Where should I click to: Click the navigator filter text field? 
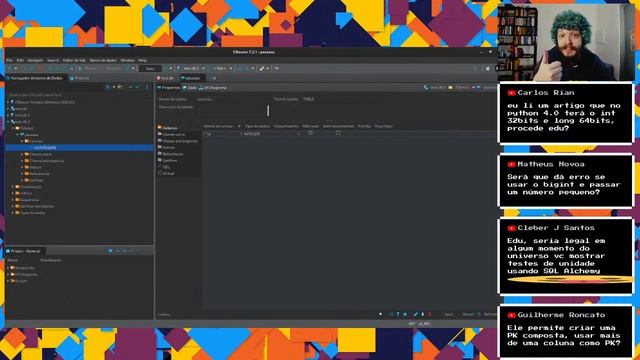78,95
